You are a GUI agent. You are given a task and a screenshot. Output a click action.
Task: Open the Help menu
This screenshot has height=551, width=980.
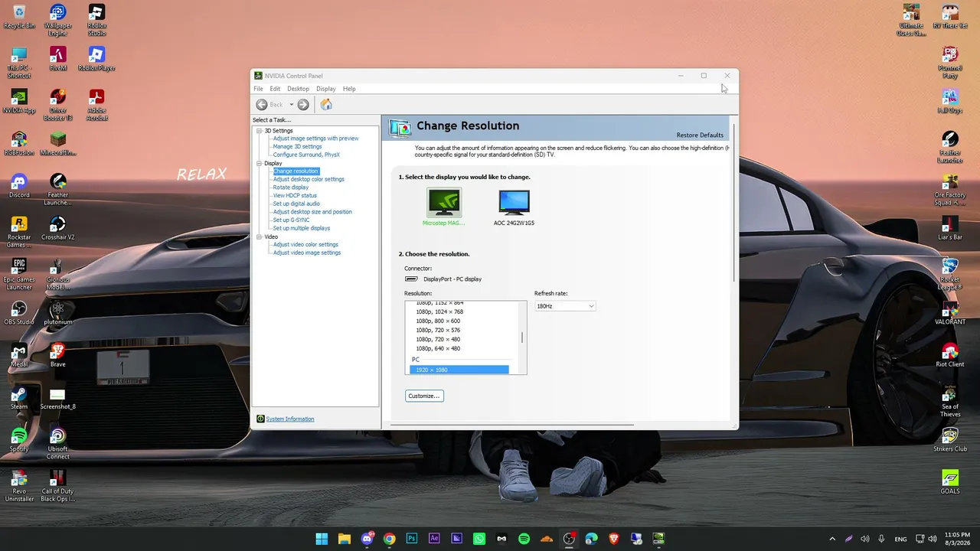pyautogui.click(x=349, y=89)
